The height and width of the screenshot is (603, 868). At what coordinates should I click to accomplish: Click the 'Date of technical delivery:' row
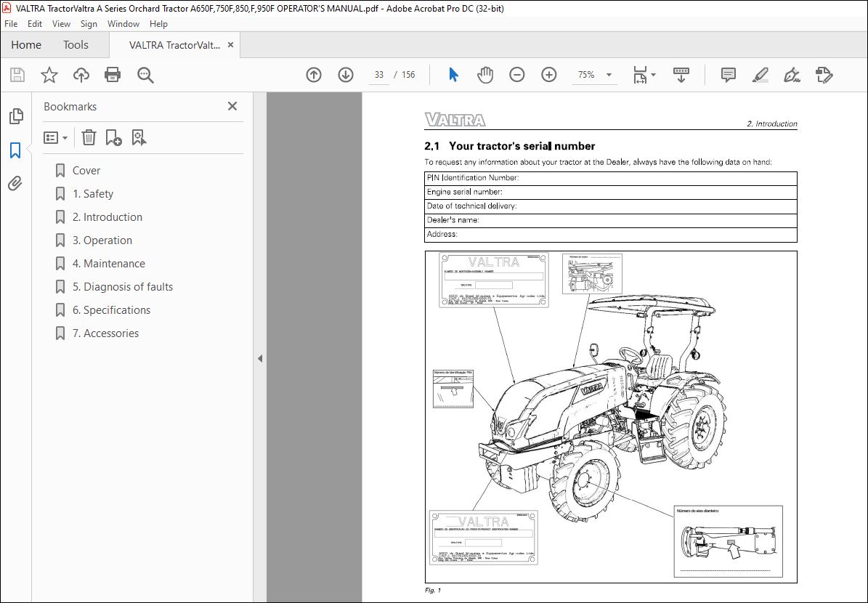(611, 206)
